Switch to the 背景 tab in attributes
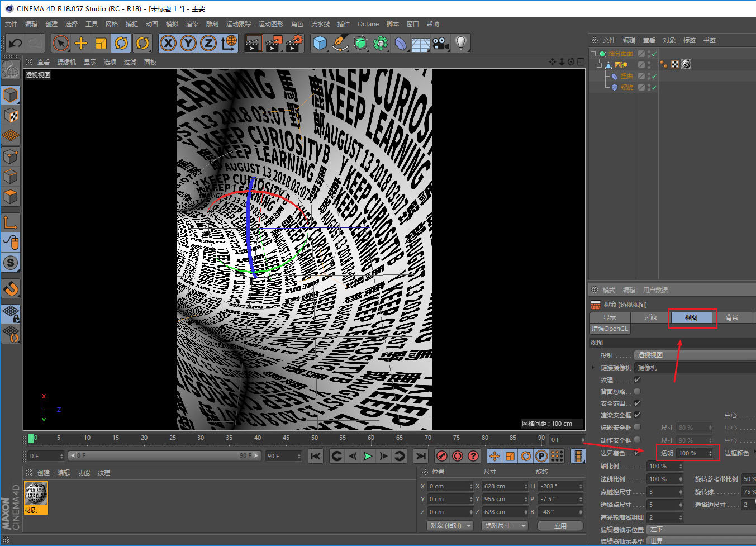The width and height of the screenshot is (756, 546). pos(732,317)
